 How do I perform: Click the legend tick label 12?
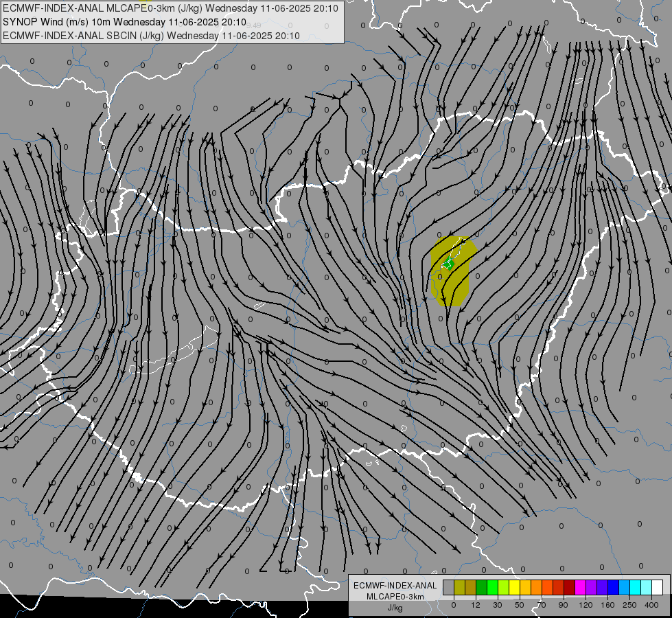coord(476,605)
